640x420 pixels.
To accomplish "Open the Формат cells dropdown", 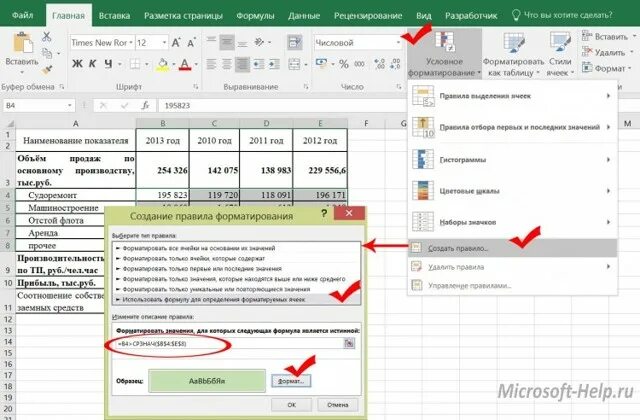I will 607,68.
